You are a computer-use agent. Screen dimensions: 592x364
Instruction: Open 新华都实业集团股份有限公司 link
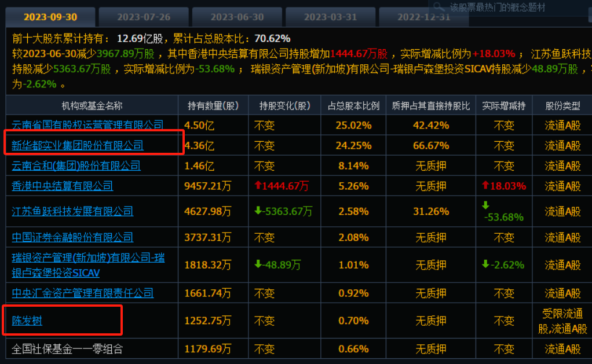click(78, 145)
